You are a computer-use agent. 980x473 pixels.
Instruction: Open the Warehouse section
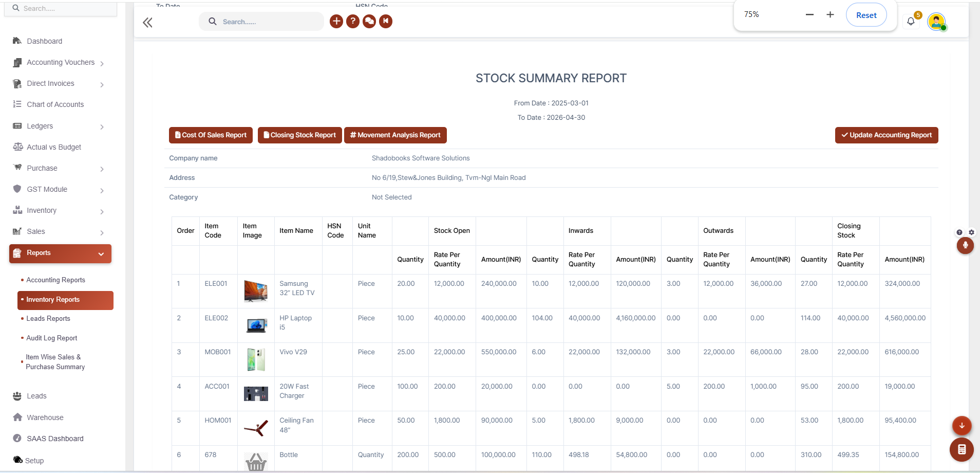(45, 417)
